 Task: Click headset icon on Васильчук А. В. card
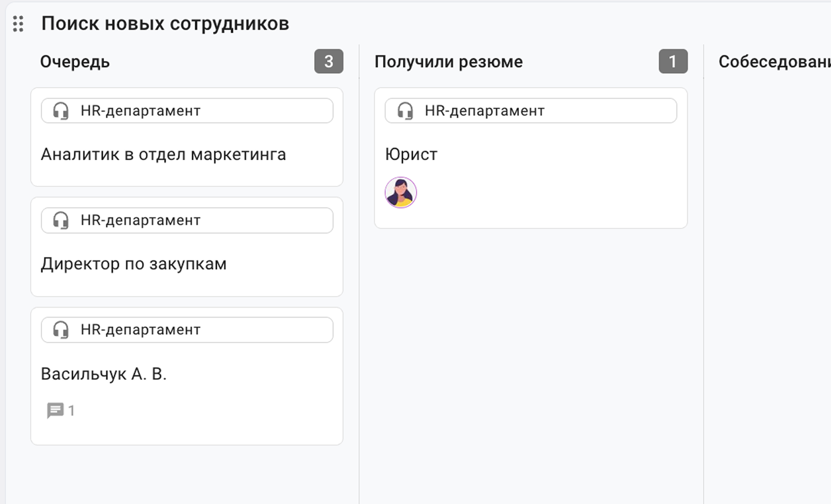[61, 330]
